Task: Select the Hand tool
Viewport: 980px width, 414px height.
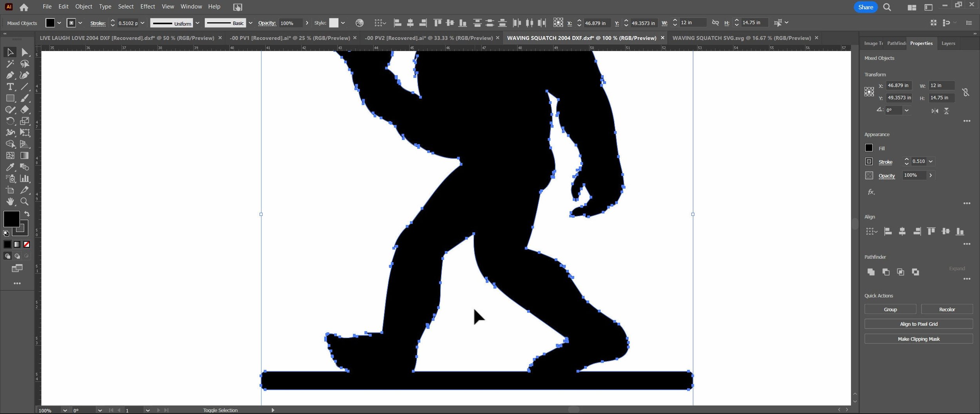Action: pos(10,201)
